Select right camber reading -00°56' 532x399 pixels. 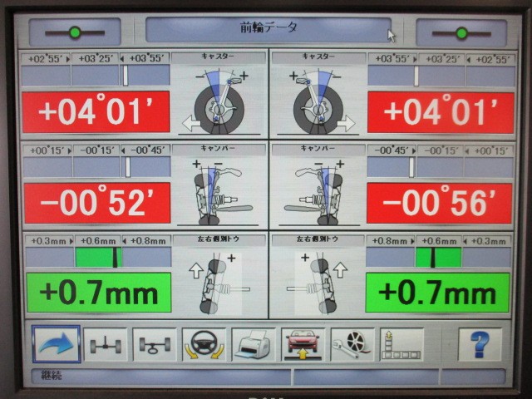(x=440, y=203)
